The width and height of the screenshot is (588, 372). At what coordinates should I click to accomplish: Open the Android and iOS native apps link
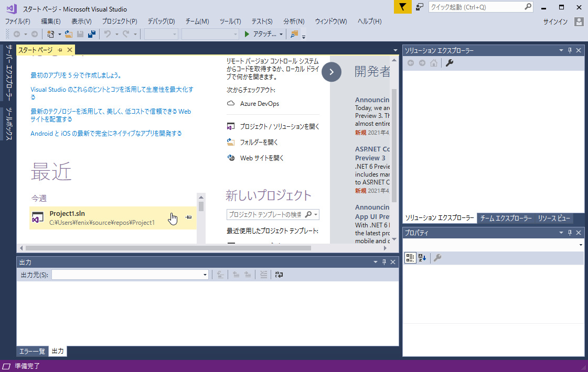click(x=106, y=134)
